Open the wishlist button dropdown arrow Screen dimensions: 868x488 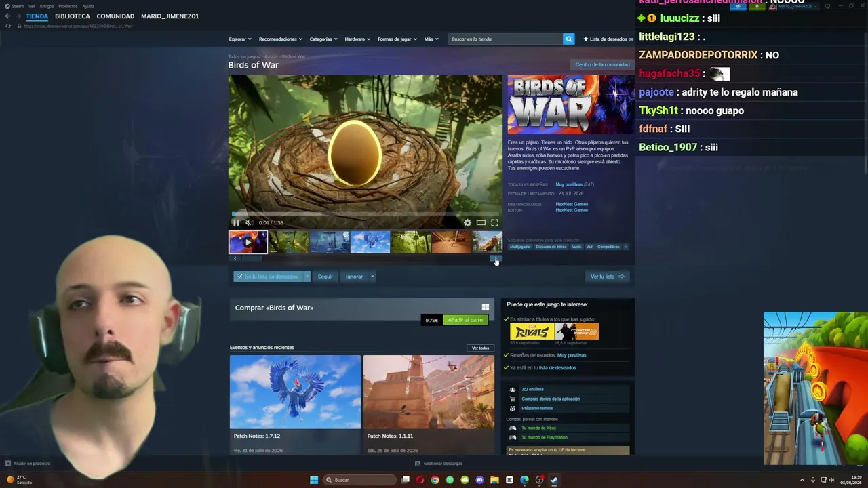pyautogui.click(x=307, y=277)
